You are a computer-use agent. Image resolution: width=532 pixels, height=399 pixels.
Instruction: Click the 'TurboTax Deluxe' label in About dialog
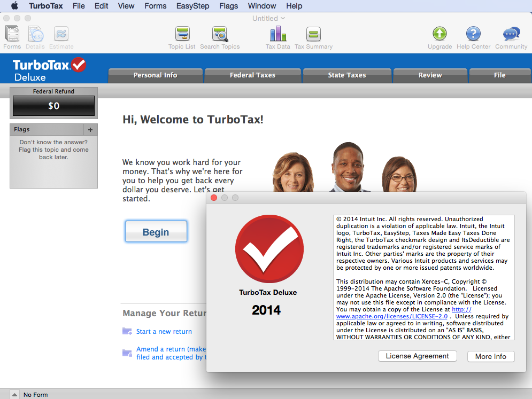pos(268,292)
